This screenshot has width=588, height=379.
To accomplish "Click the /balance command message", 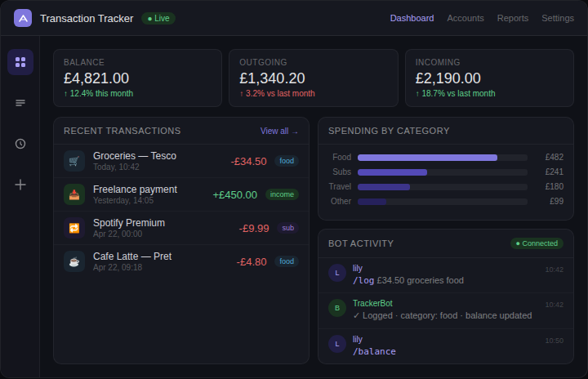I will [374, 351].
